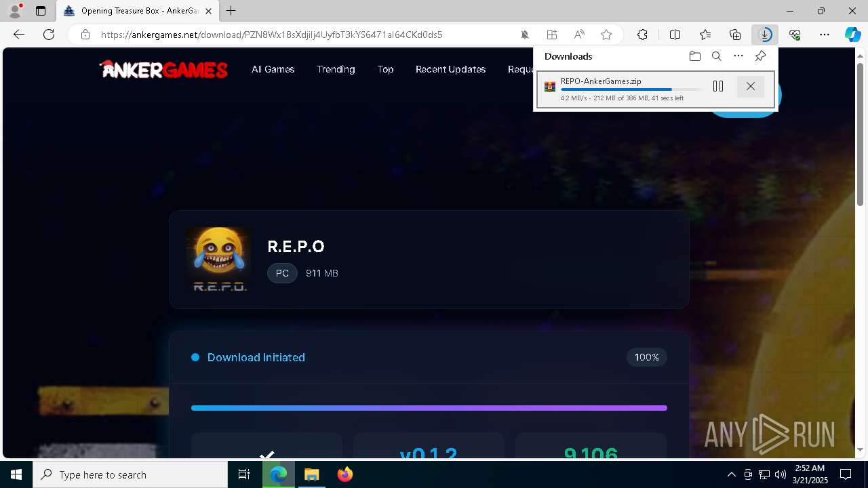Show hidden tray icons chevron
Image resolution: width=868 pixels, height=488 pixels.
coord(731,474)
